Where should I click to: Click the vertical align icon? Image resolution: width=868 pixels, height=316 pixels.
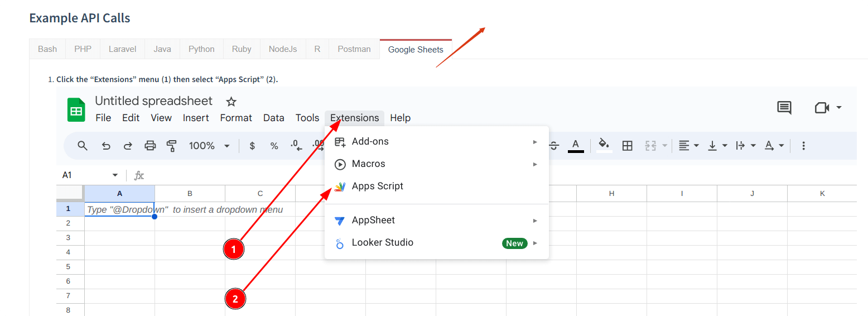pos(712,146)
